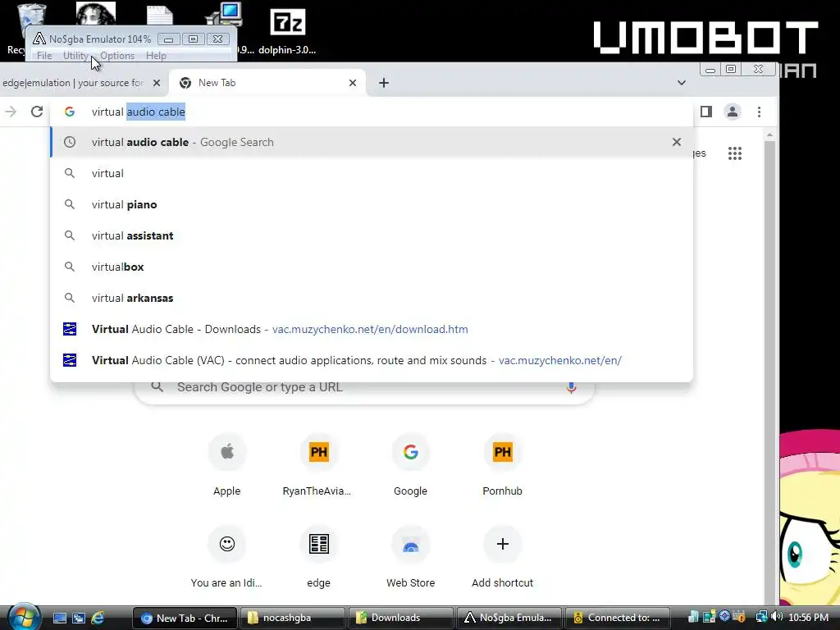Open a new tab with plus button

coord(384,83)
